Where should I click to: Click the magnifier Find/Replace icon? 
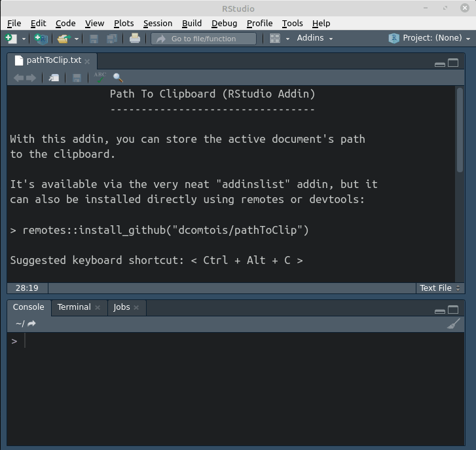pyautogui.click(x=118, y=78)
